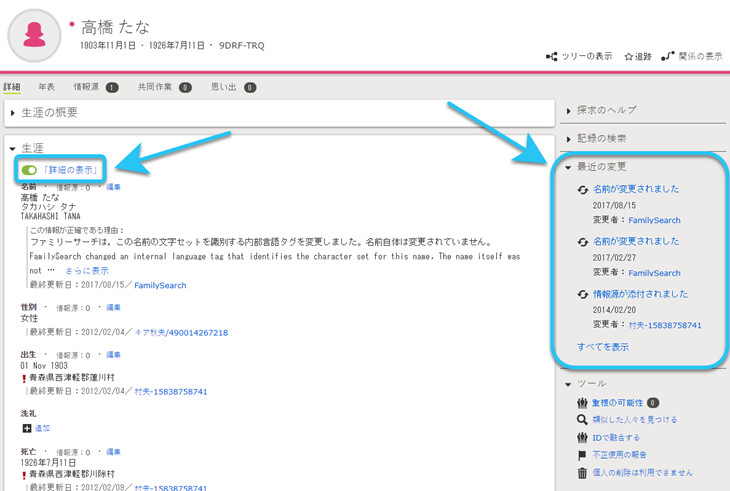
Task: Open 情報源が添付されました change entry
Action: [x=640, y=294]
